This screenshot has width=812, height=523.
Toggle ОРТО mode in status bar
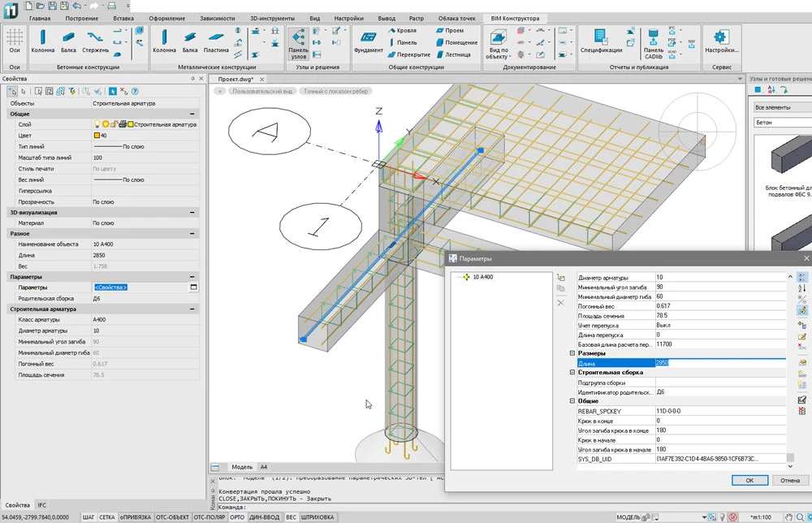tap(237, 517)
